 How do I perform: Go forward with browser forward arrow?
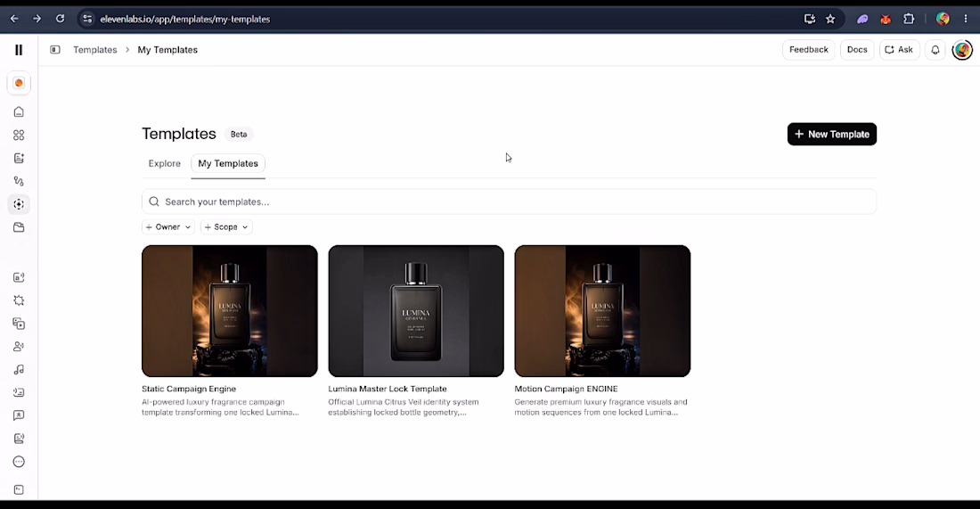37,19
